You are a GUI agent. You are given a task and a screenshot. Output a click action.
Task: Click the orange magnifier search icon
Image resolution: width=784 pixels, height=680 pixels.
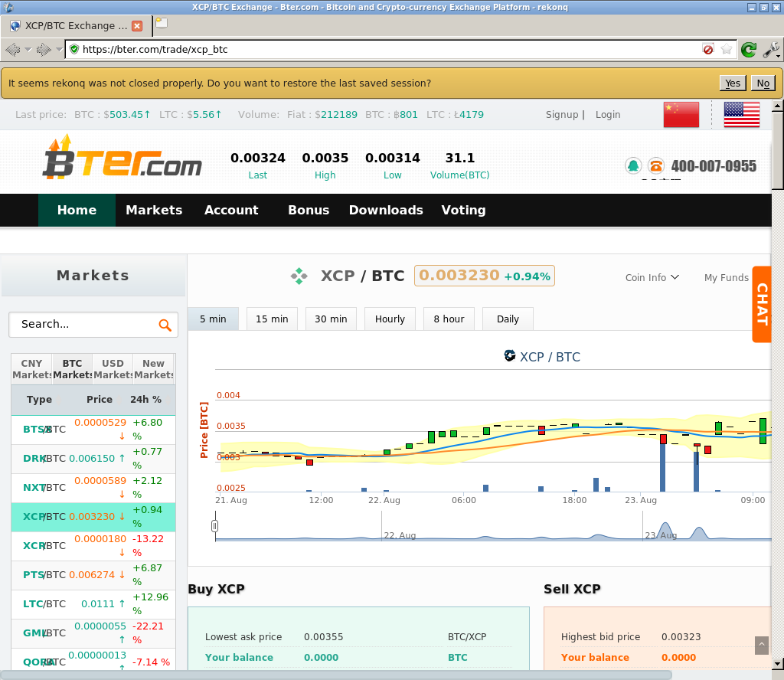click(x=165, y=325)
